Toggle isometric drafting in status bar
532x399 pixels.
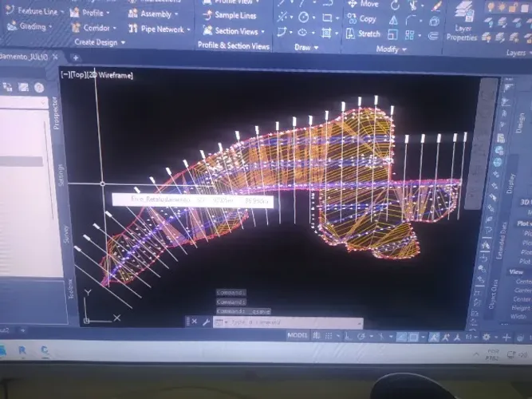tap(381, 337)
